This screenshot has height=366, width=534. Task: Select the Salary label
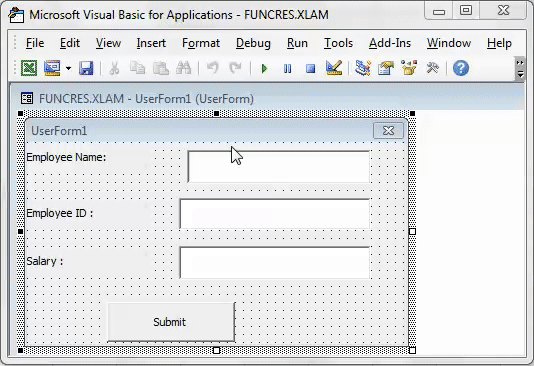tap(45, 261)
